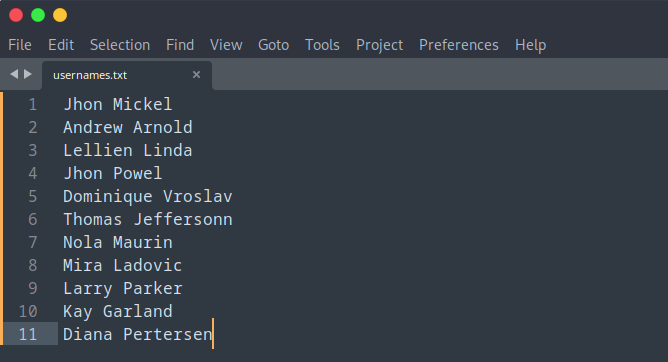The height and width of the screenshot is (362, 668).
Task: Click the red window close button
Action: [16, 15]
